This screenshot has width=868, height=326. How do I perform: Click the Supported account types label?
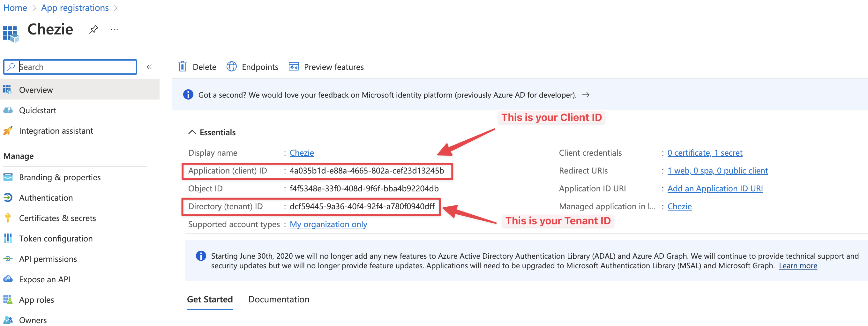(x=234, y=224)
